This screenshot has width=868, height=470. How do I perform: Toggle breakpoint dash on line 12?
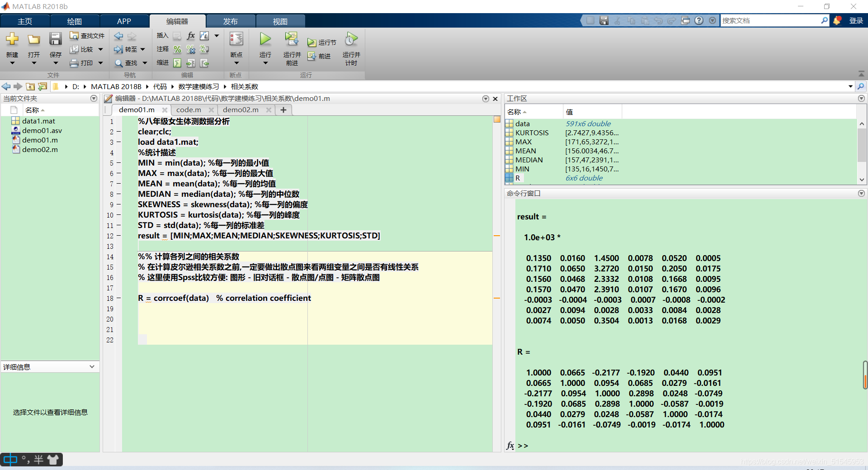119,236
